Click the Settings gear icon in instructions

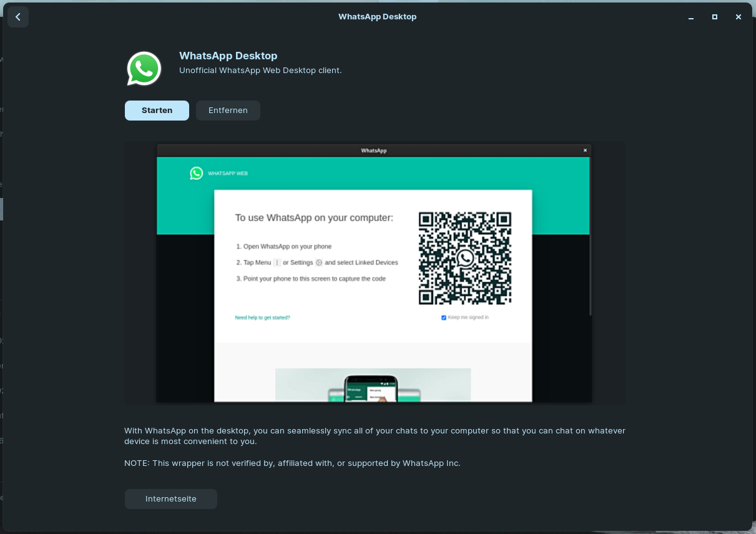pyautogui.click(x=319, y=263)
